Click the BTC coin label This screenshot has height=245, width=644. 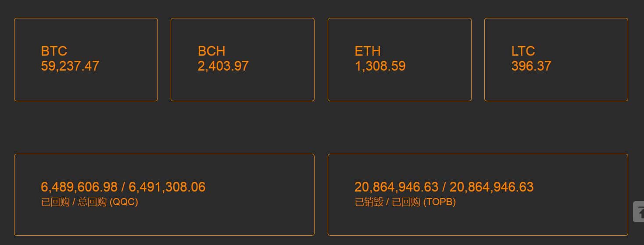[54, 51]
